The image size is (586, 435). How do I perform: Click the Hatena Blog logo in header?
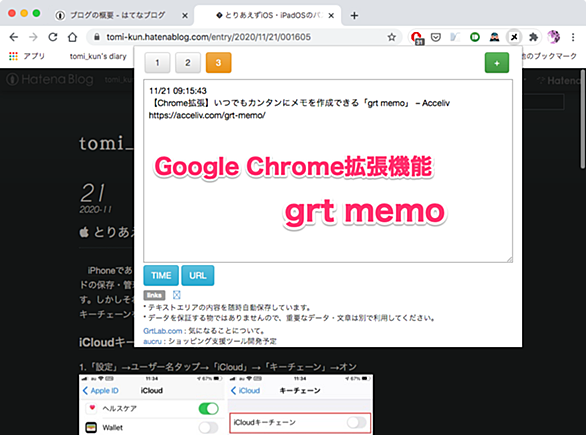click(x=50, y=79)
